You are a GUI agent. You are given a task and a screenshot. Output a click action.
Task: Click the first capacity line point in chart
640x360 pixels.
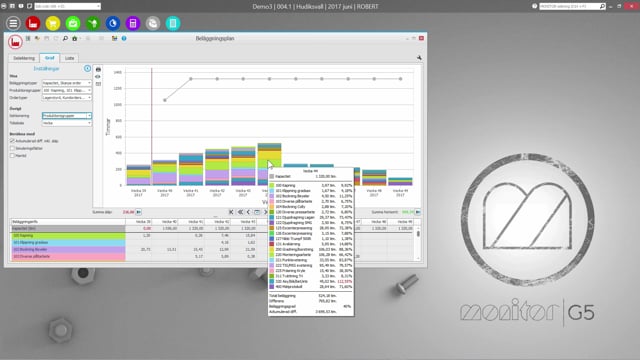(x=165, y=100)
